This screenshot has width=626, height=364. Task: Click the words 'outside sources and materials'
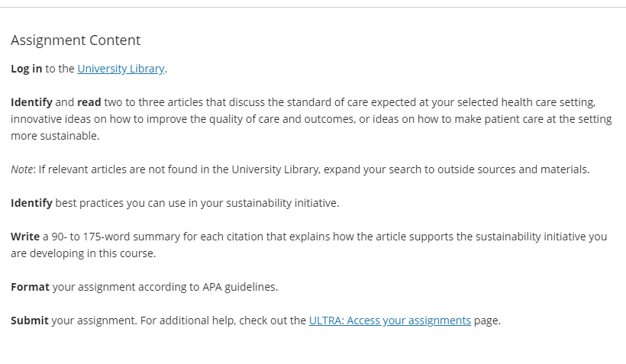click(x=513, y=169)
